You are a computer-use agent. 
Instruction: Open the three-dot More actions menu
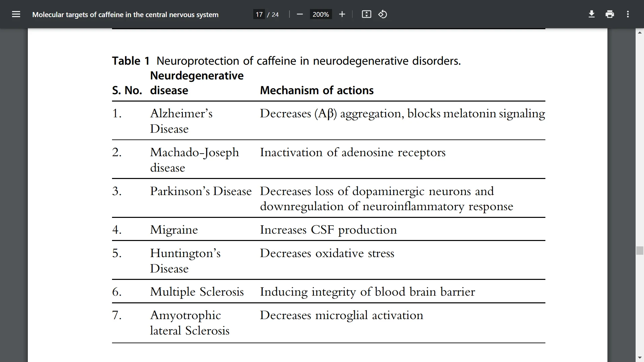click(628, 14)
